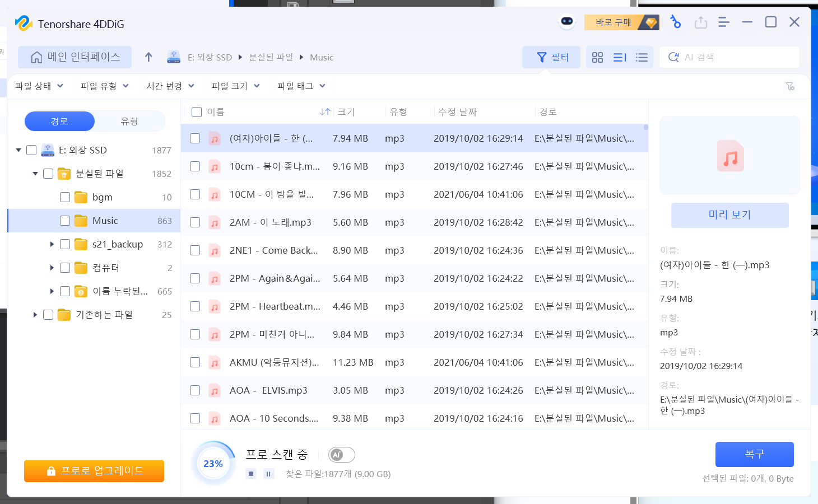Click the AI search magnifier icon
The width and height of the screenshot is (818, 504).
(673, 57)
